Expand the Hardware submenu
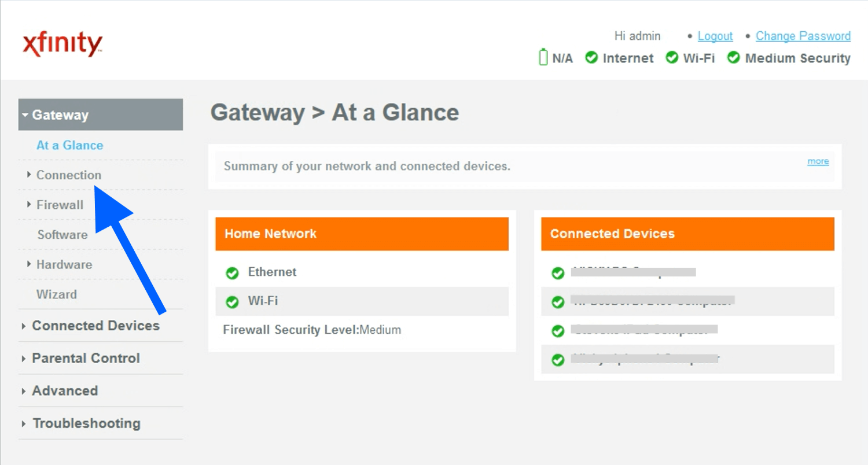 pos(64,264)
